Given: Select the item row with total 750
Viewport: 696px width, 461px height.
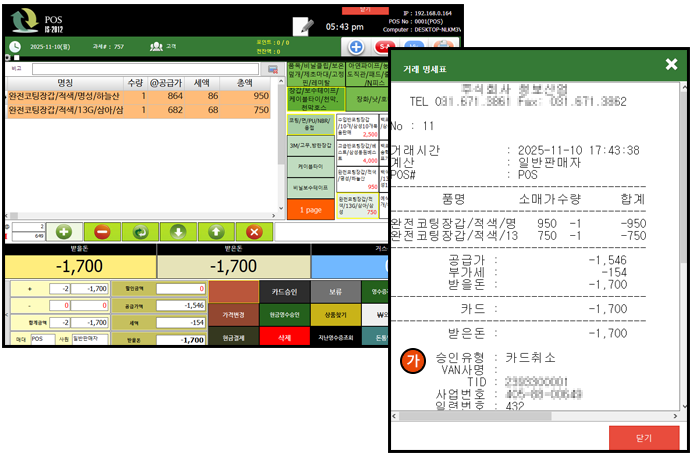Looking at the screenshot, I should coord(138,110).
